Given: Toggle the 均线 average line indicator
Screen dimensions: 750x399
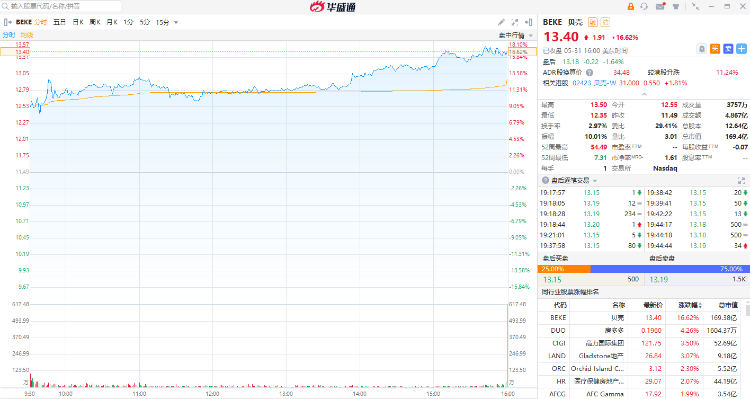Looking at the screenshot, I should point(27,35).
